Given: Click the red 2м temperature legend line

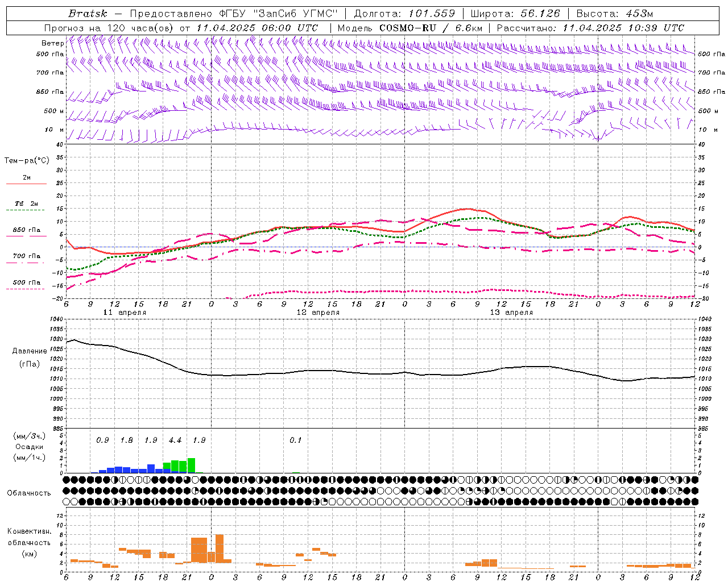Looking at the screenshot, I should pos(26,184).
